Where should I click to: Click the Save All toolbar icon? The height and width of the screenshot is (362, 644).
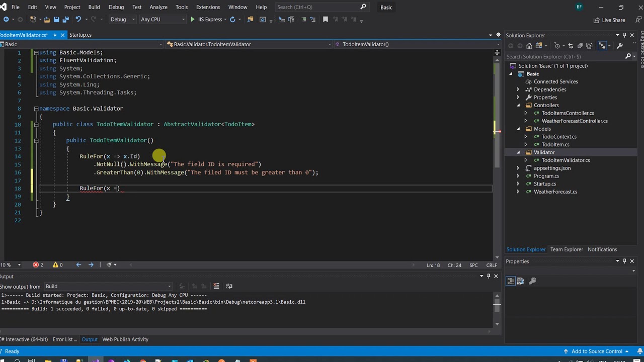[65, 20]
